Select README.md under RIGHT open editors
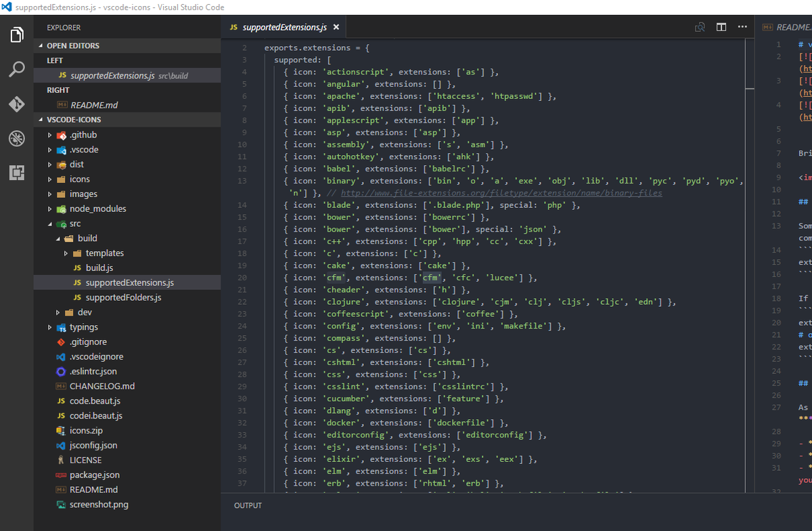The height and width of the screenshot is (531, 812). pos(127,105)
